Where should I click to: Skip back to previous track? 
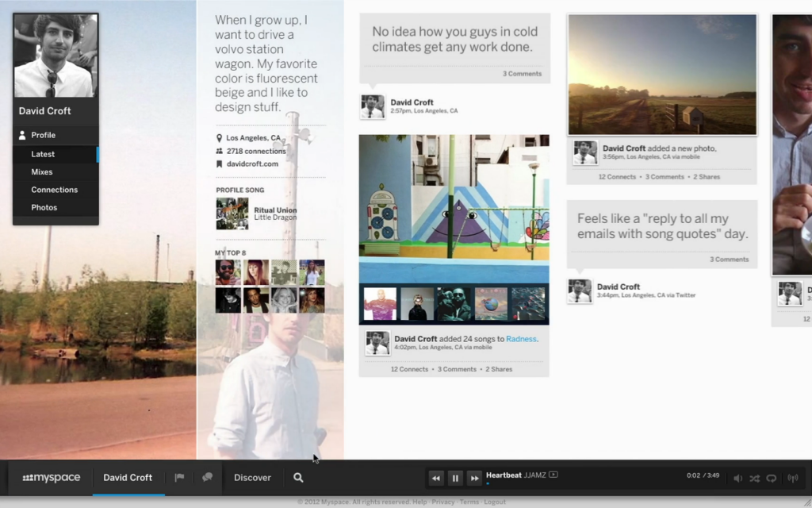coord(436,478)
